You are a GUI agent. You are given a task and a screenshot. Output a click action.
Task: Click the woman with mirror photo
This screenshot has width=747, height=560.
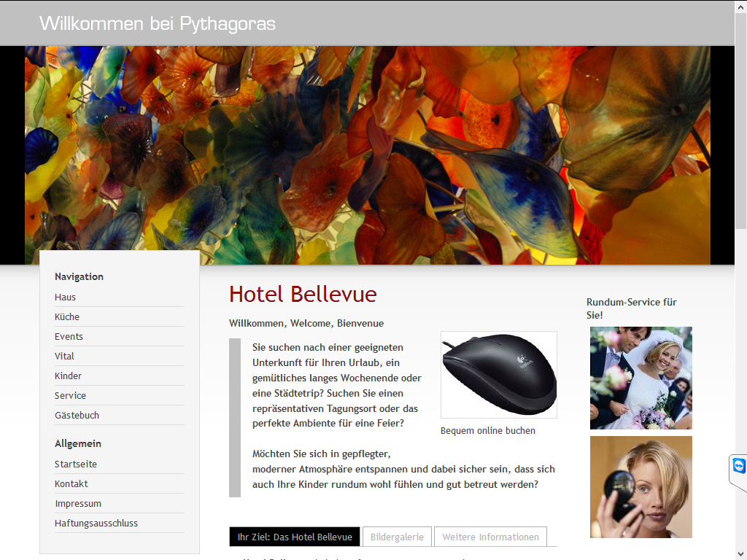pos(640,487)
